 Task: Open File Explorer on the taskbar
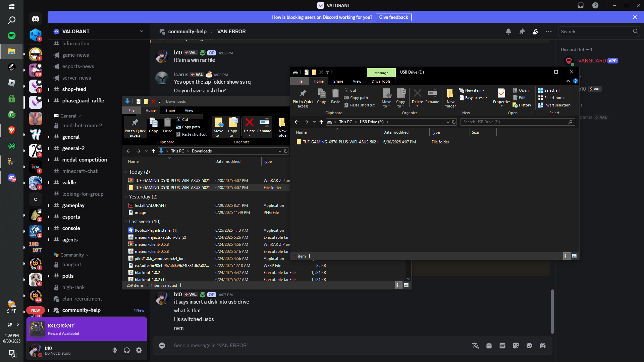coord(12,51)
